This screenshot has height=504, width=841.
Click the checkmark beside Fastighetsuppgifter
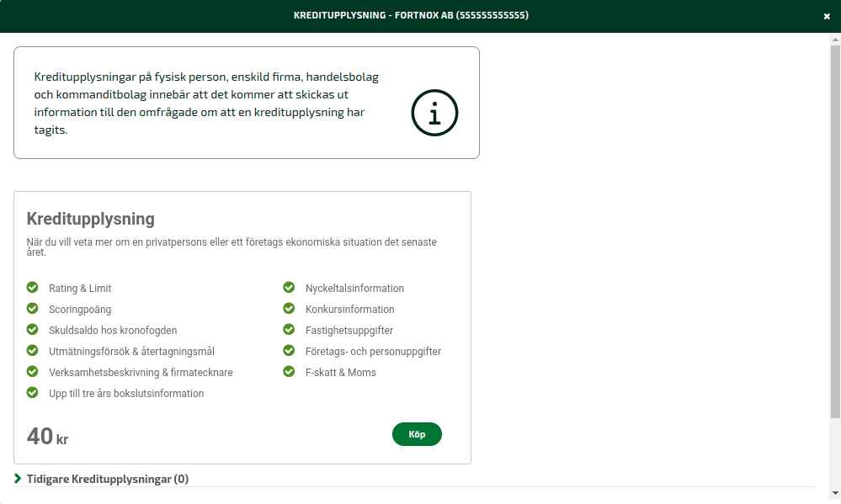289,329
